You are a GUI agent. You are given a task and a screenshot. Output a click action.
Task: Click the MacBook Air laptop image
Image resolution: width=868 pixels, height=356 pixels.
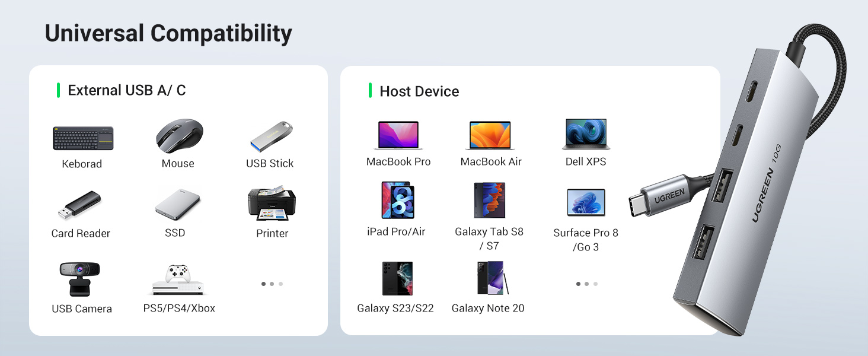coord(490,135)
